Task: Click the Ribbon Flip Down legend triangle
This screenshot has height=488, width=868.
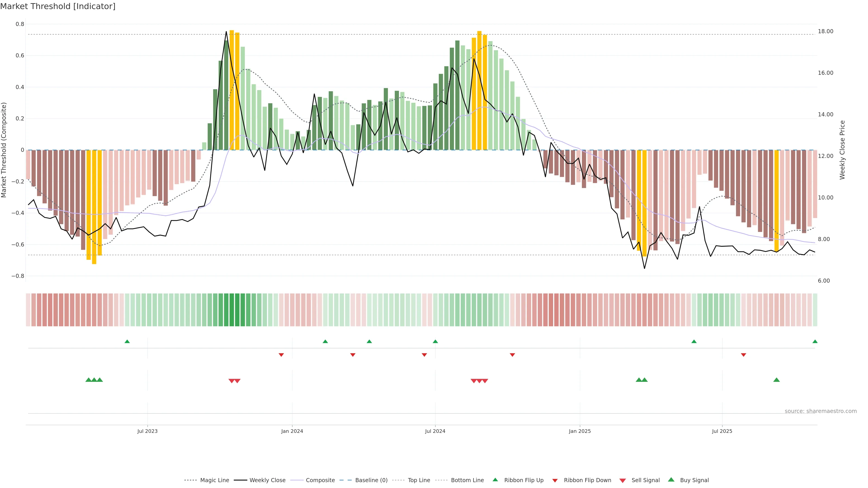Action: 555,481
